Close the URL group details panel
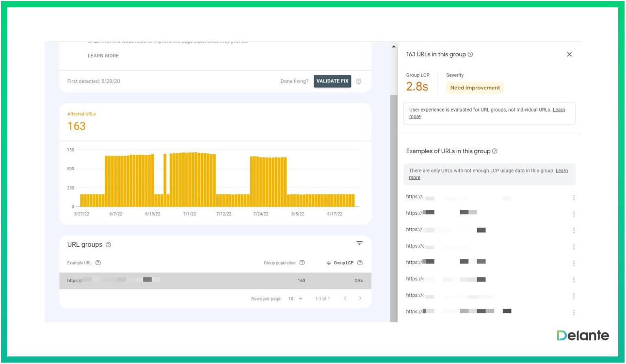This screenshot has height=364, width=626. (x=569, y=54)
